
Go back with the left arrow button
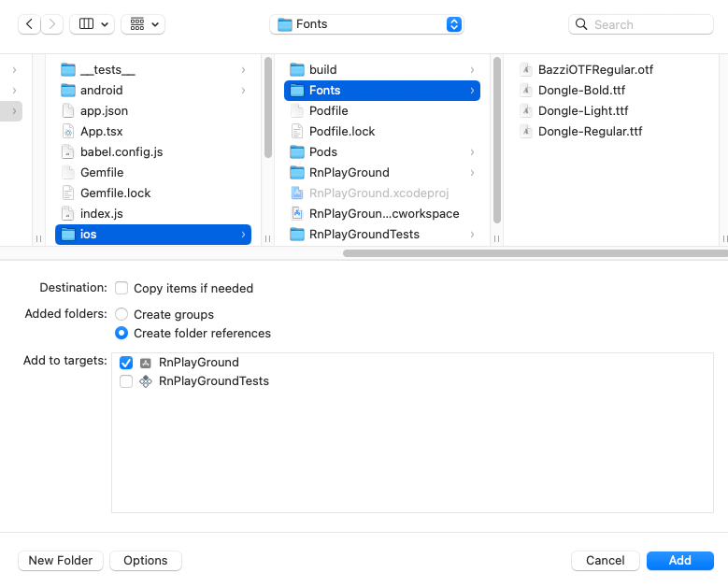click(x=29, y=24)
